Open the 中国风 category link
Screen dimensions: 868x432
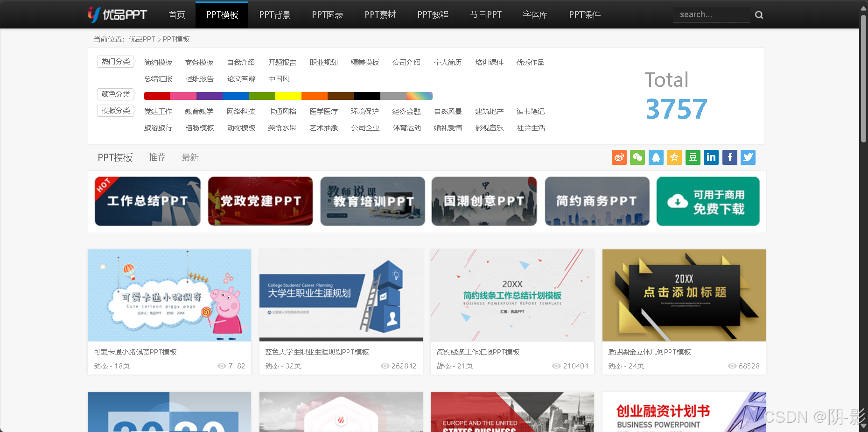(279, 79)
